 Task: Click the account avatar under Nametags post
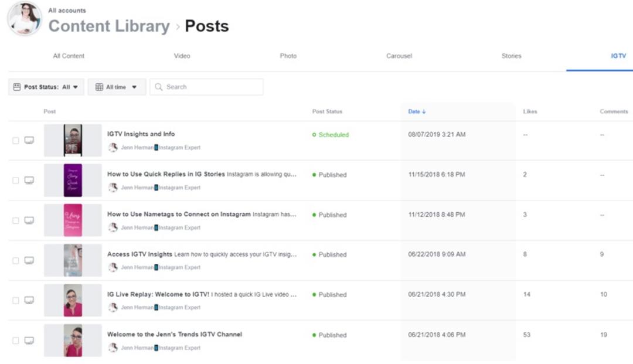(113, 227)
